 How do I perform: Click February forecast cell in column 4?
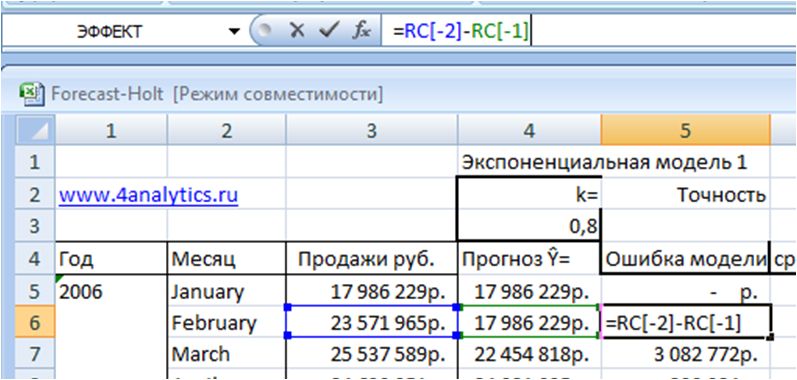pyautogui.click(x=529, y=322)
